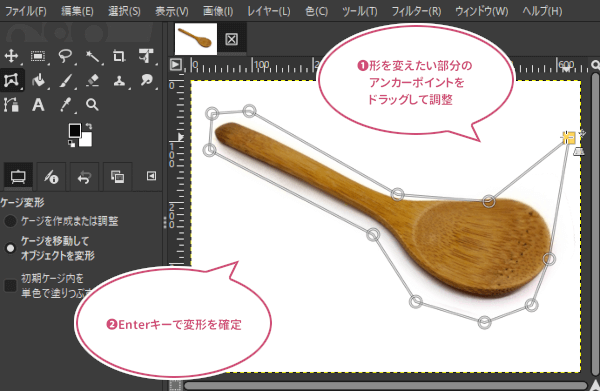The width and height of the screenshot is (600, 391).
Task: Select the Rectangle Select tool
Action: [38, 56]
